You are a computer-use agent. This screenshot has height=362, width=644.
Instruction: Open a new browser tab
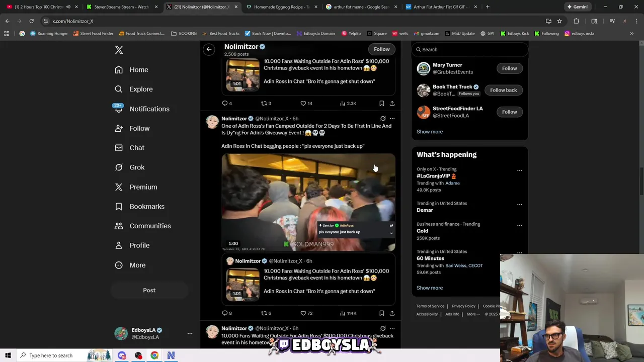coord(488,7)
